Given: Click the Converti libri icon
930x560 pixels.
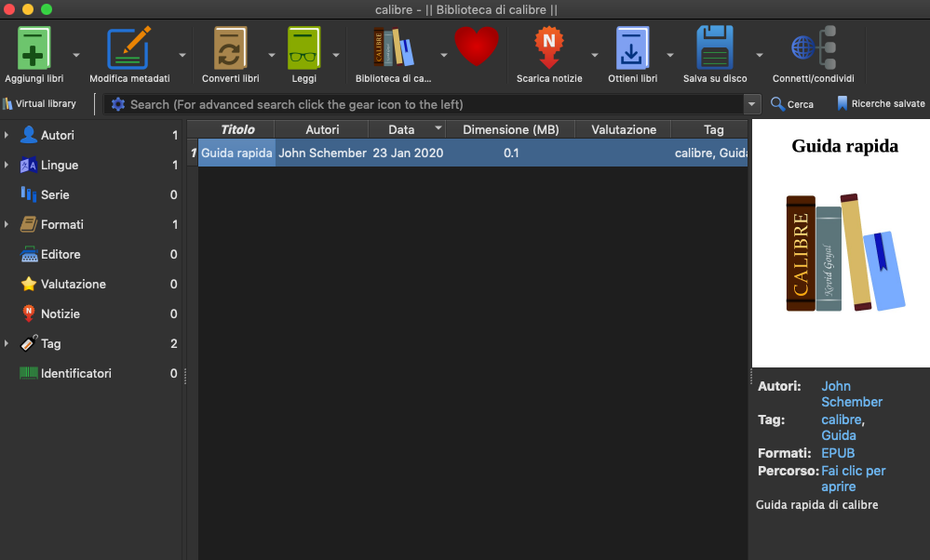Looking at the screenshot, I should (230, 48).
